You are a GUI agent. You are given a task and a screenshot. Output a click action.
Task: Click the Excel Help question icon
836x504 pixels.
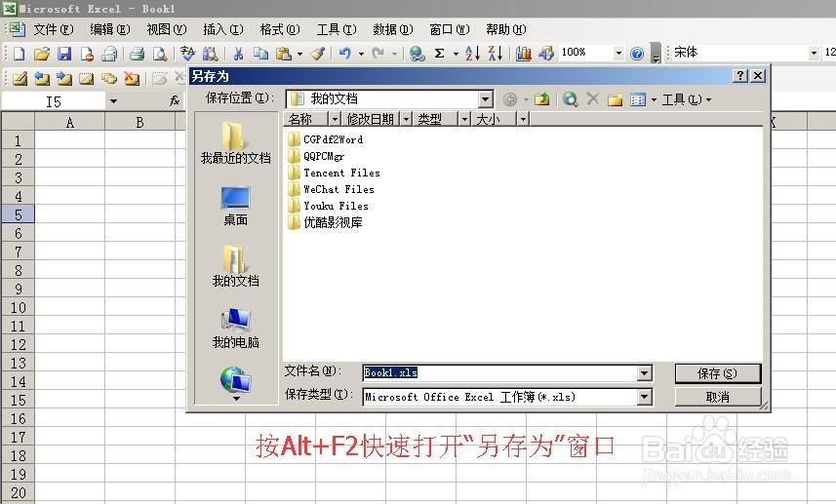click(637, 53)
